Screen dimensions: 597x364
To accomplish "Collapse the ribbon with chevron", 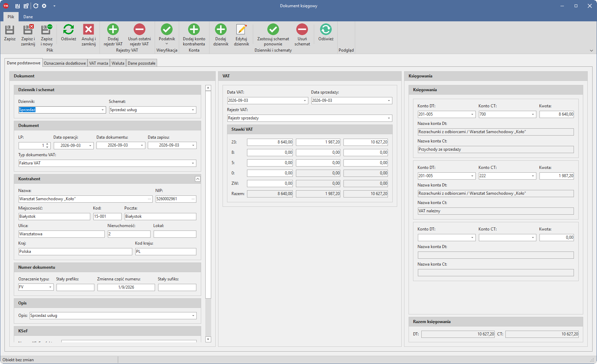I will tap(591, 51).
